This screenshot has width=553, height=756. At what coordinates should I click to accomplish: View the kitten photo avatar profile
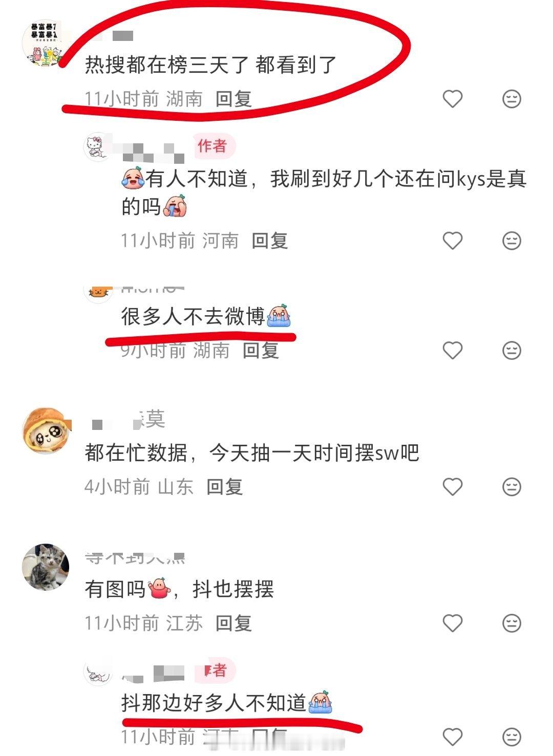point(45,567)
